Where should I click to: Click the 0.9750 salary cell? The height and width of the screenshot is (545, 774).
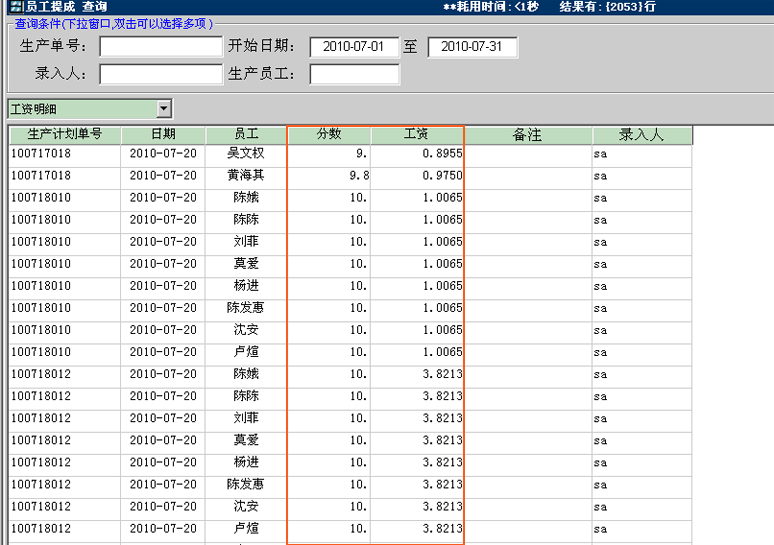click(418, 176)
